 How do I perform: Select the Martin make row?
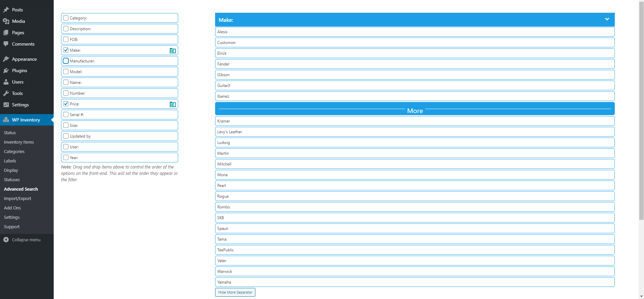[415, 153]
